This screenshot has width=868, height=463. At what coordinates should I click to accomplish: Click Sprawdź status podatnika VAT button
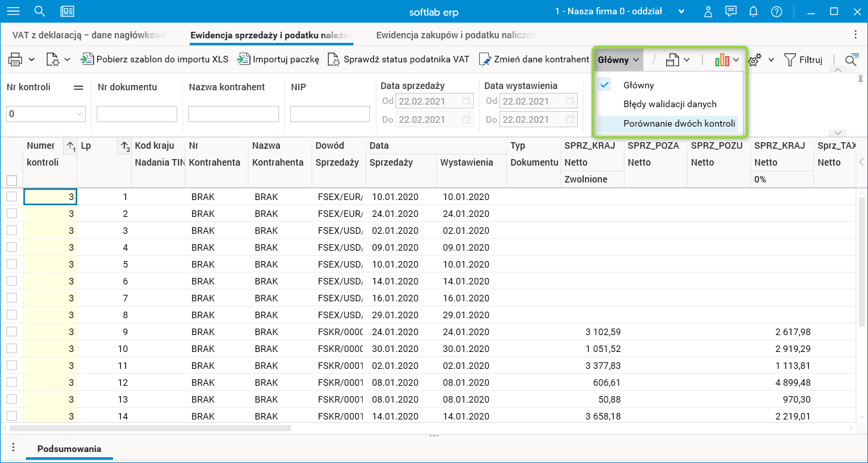pos(398,60)
